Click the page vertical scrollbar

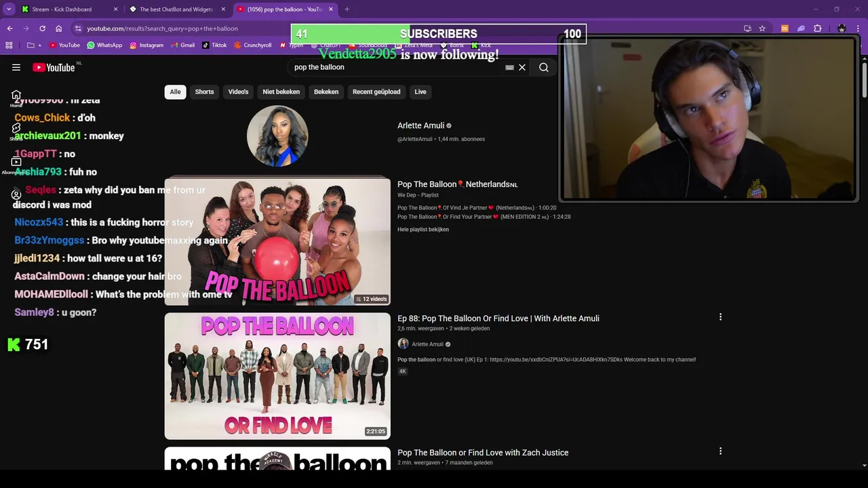click(x=864, y=81)
